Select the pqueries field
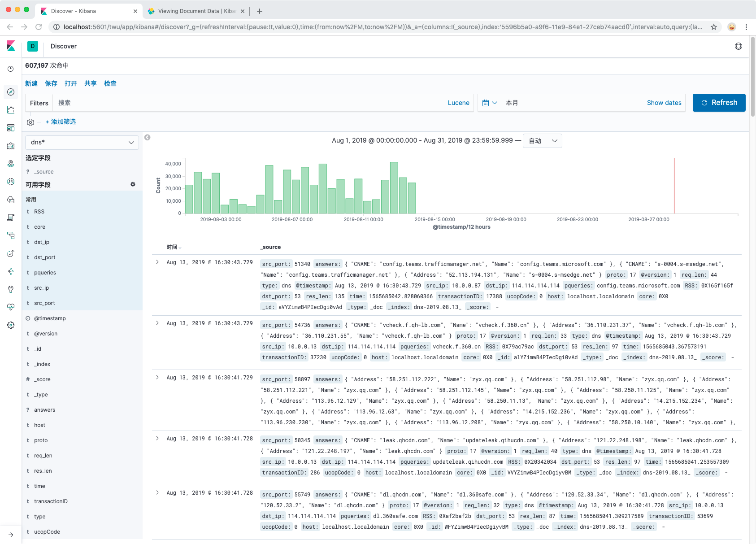Screen dimensions: 756x544 tap(45, 273)
